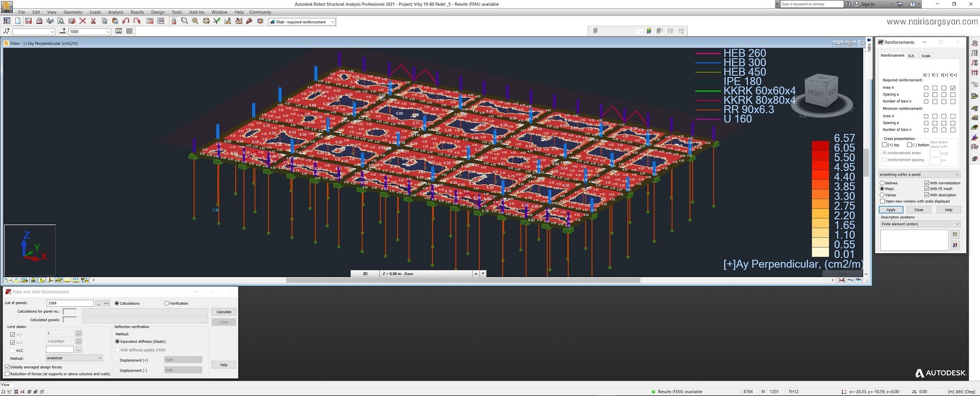This screenshot has height=396, width=980.
Task: Click the Screen Capture camera icon
Action: point(71,21)
